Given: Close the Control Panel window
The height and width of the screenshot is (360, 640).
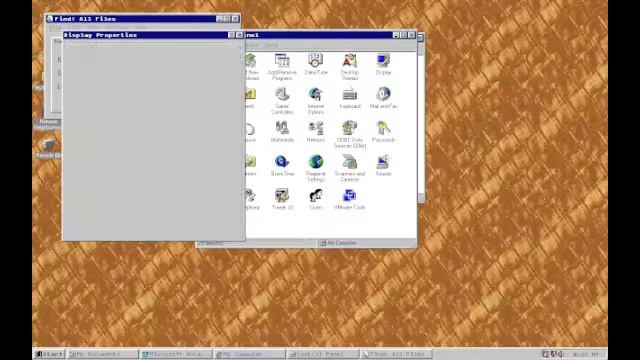Looking at the screenshot, I should (411, 35).
